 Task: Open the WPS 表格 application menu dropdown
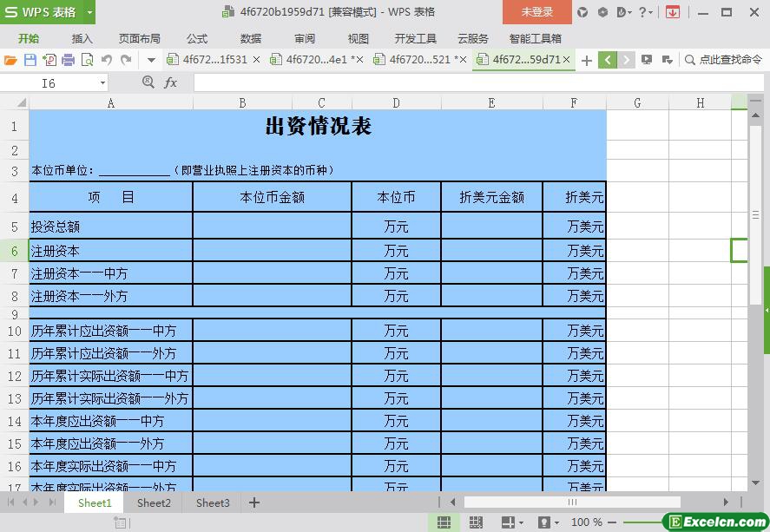pyautogui.click(x=89, y=12)
